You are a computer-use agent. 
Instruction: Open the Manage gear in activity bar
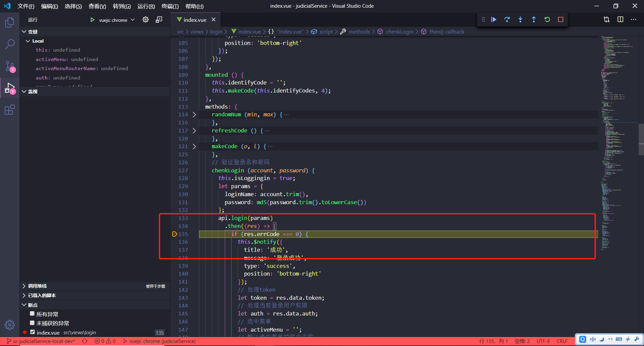click(10, 325)
